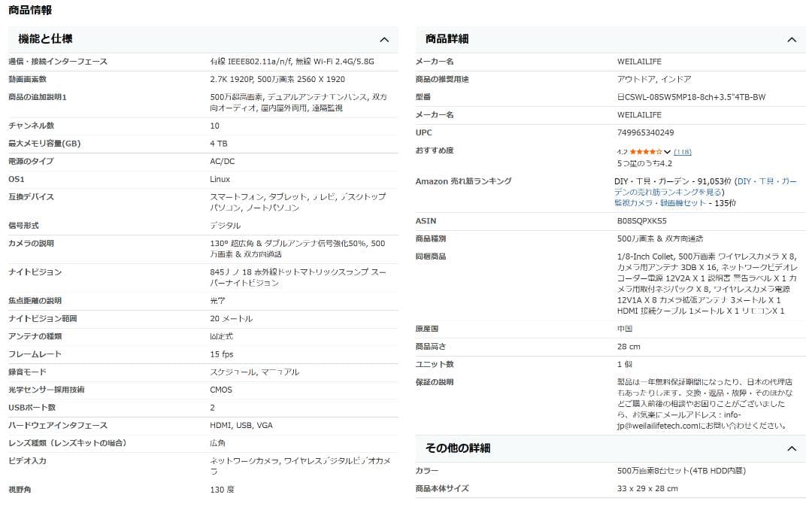Click the third star in the rating row
Image resolution: width=812 pixels, height=507 pixels.
pos(646,152)
